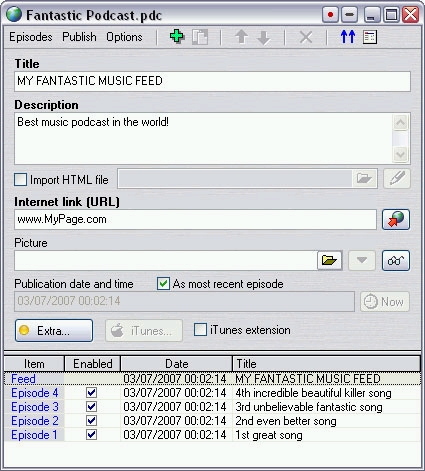Add a new episode with green plus icon

[177, 36]
